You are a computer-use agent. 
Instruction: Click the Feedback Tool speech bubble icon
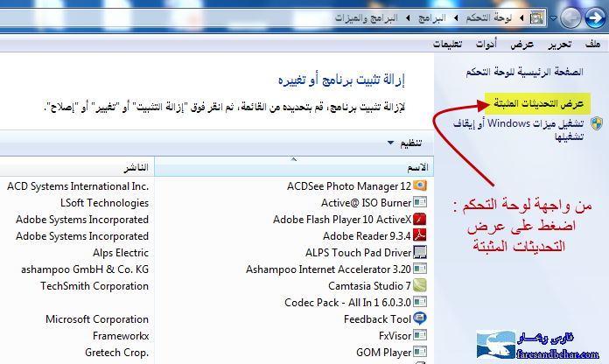420,319
